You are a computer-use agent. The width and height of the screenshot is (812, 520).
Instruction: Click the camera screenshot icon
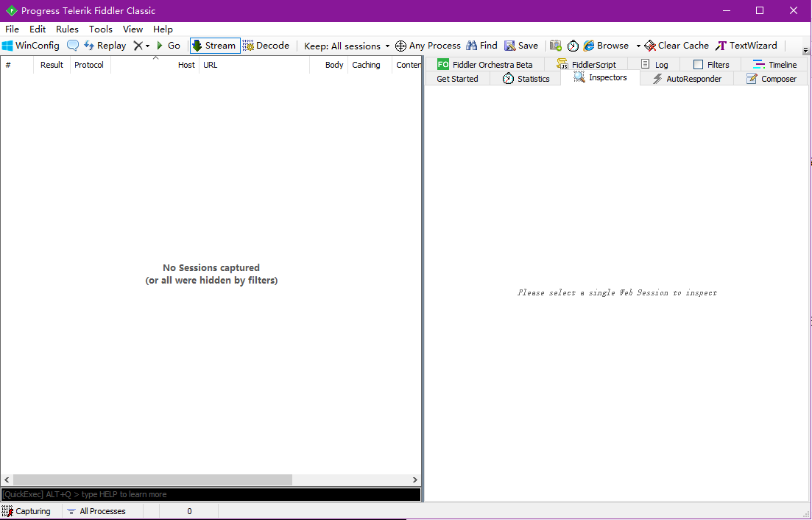[x=556, y=46]
